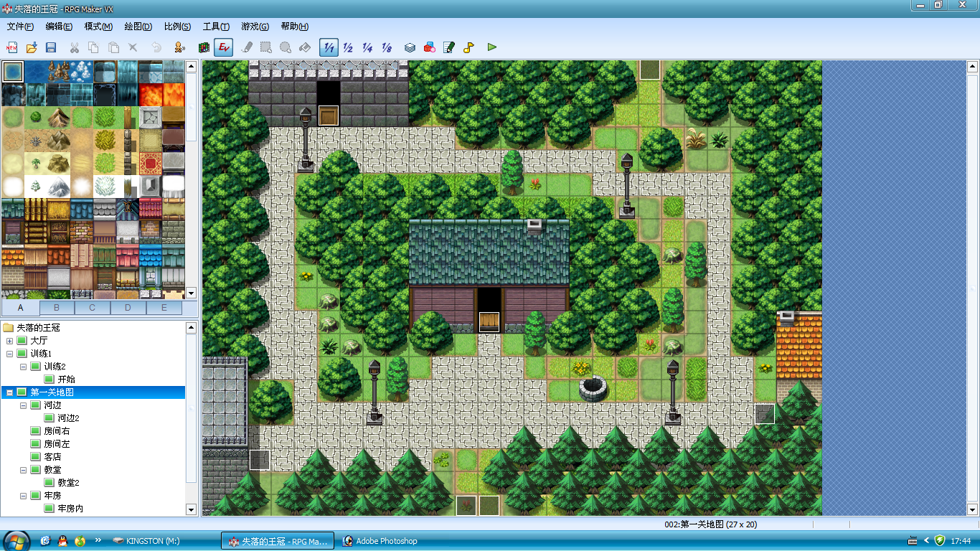The image size is (980, 551).
Task: Select the 教堂2 map in tree
Action: point(68,483)
